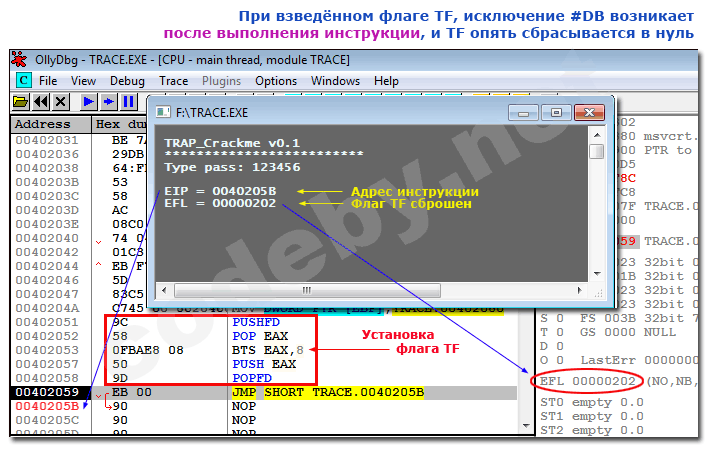711x449 pixels.
Task: Open the Help menu
Action: (386, 81)
